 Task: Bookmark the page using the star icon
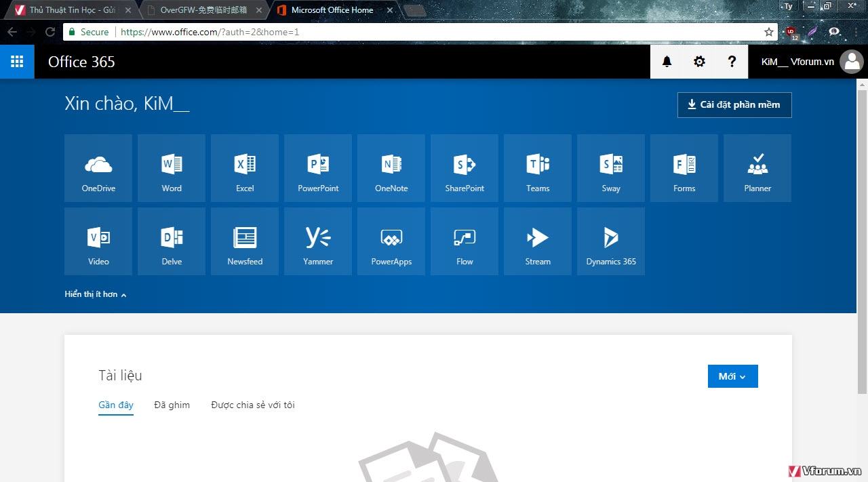coord(768,32)
